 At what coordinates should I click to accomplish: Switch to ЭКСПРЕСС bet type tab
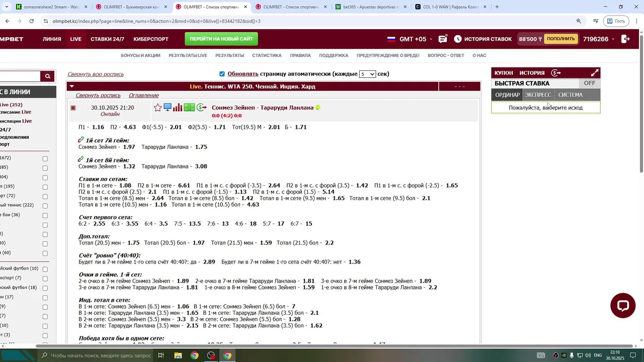pyautogui.click(x=538, y=95)
